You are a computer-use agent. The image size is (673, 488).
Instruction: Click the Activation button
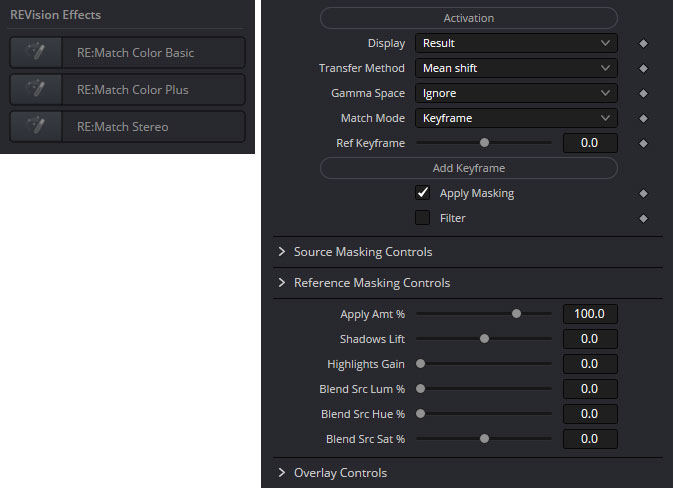point(469,18)
